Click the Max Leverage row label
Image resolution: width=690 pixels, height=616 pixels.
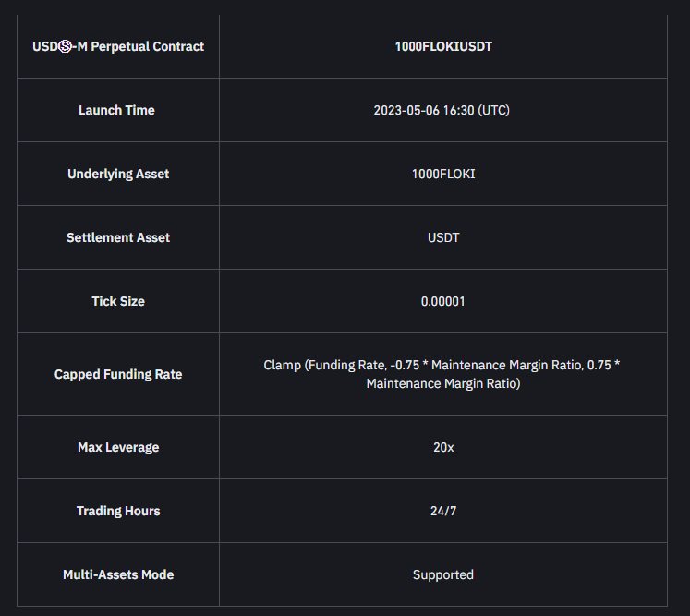(118, 447)
